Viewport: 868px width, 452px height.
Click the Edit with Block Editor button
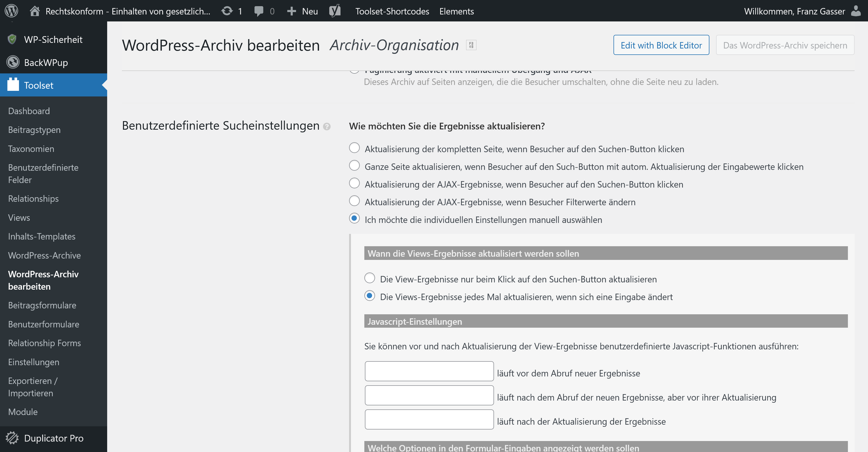click(x=661, y=45)
